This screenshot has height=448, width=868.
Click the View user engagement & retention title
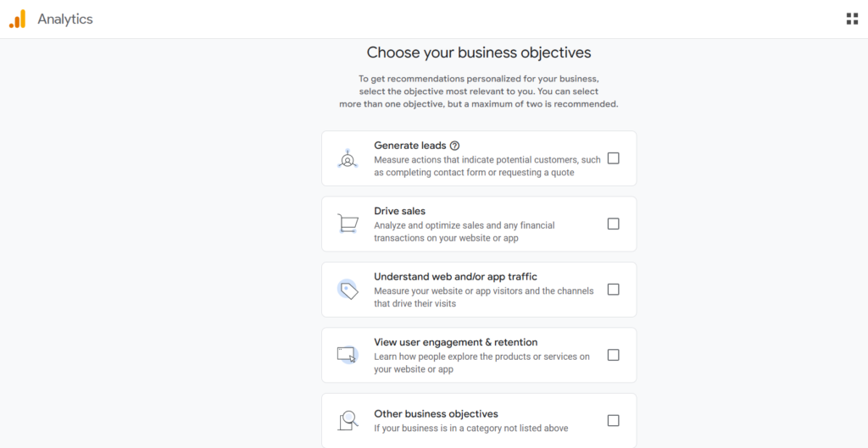[x=455, y=342]
